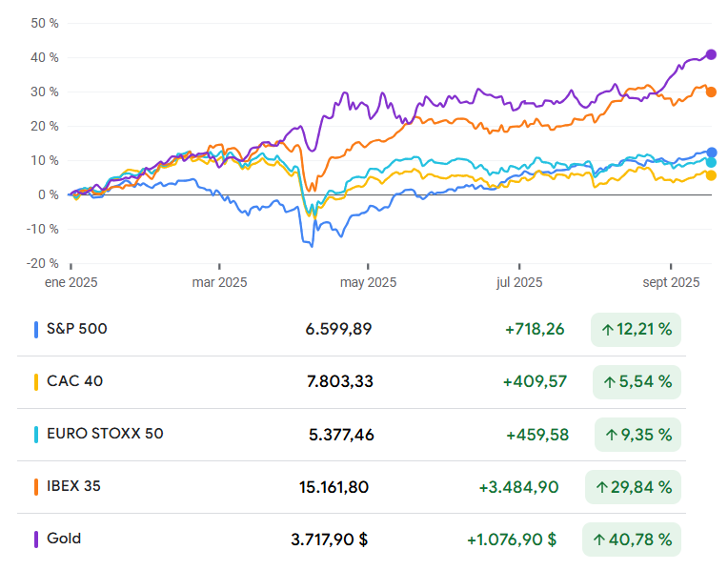The width and height of the screenshot is (728, 570).
Task: Open the Gold commodity row
Action: pos(64,539)
